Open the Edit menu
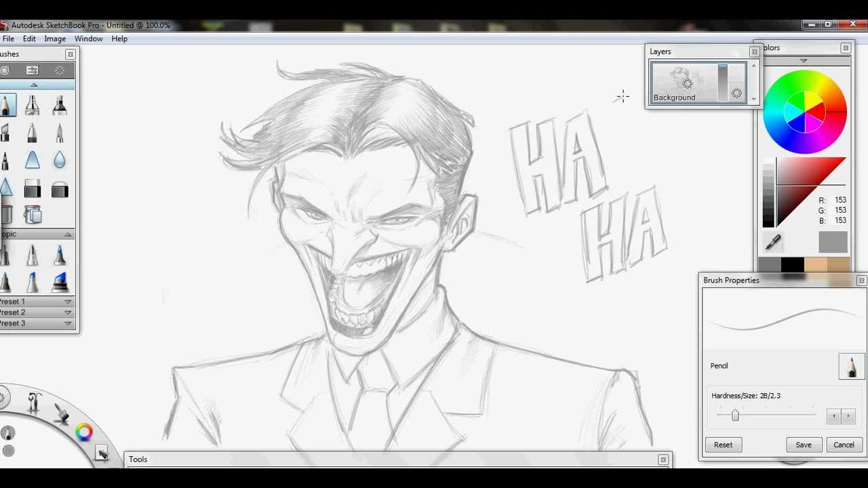Image resolution: width=868 pixels, height=488 pixels. click(x=29, y=39)
